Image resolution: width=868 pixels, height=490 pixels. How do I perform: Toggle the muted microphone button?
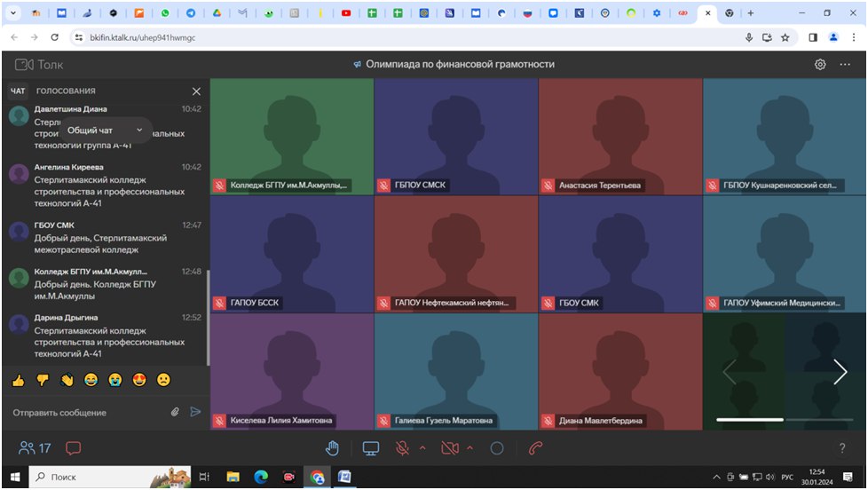[x=402, y=448]
